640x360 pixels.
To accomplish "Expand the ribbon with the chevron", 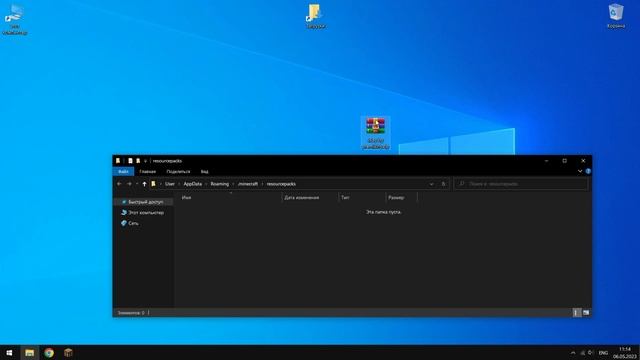I will coord(580,171).
